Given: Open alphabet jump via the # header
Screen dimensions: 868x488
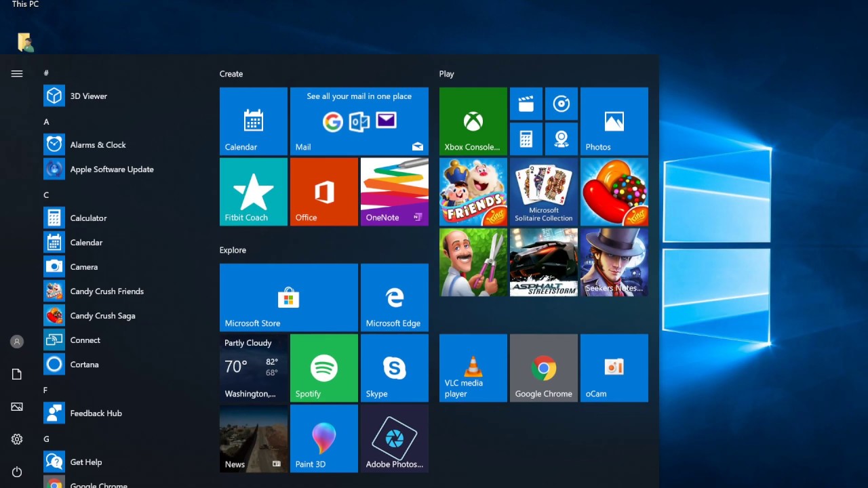Looking at the screenshot, I should point(46,73).
